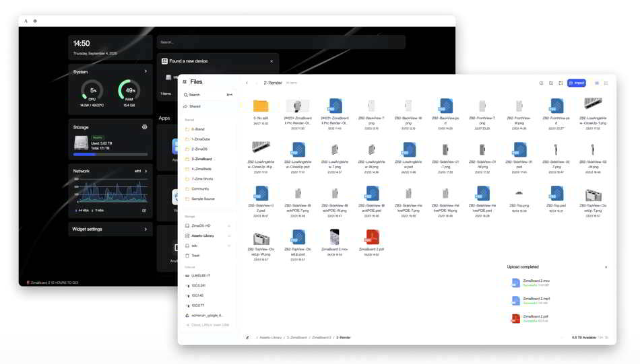Click the Shared icon in sidebar

point(186,106)
